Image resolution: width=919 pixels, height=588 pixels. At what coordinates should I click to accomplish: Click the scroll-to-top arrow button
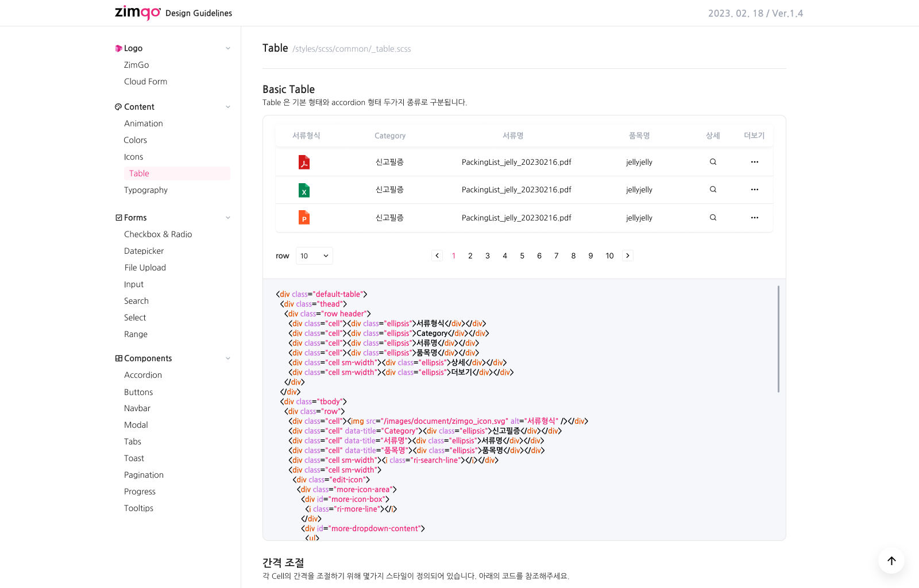click(891, 560)
